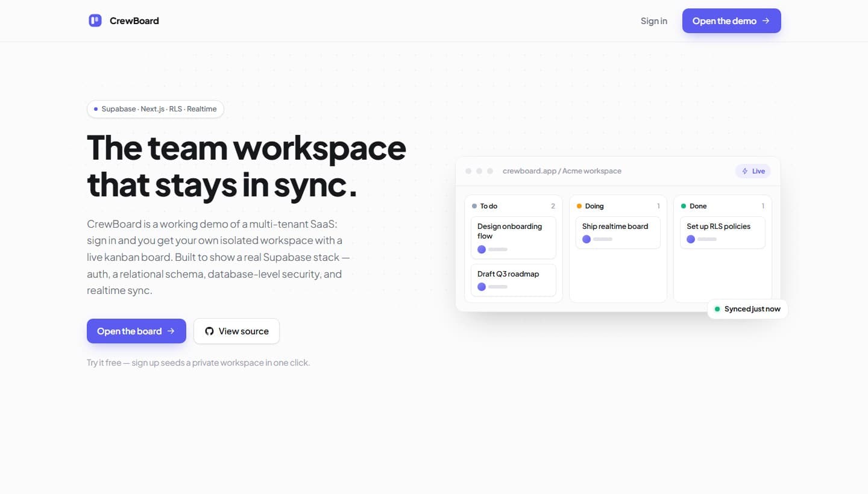Image resolution: width=868 pixels, height=494 pixels.
Task: Click the Open the demo button
Action: (732, 20)
